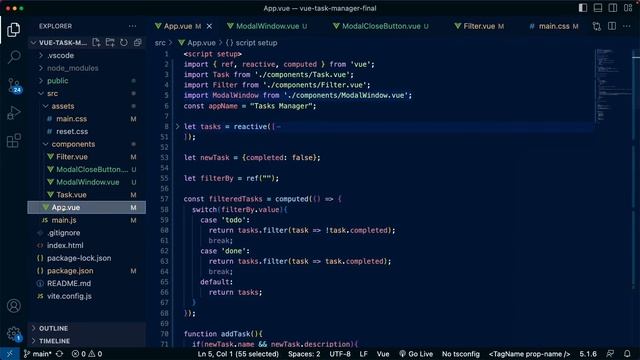The image size is (640, 360).
Task: Create a new file in Explorer
Action: (x=96, y=42)
